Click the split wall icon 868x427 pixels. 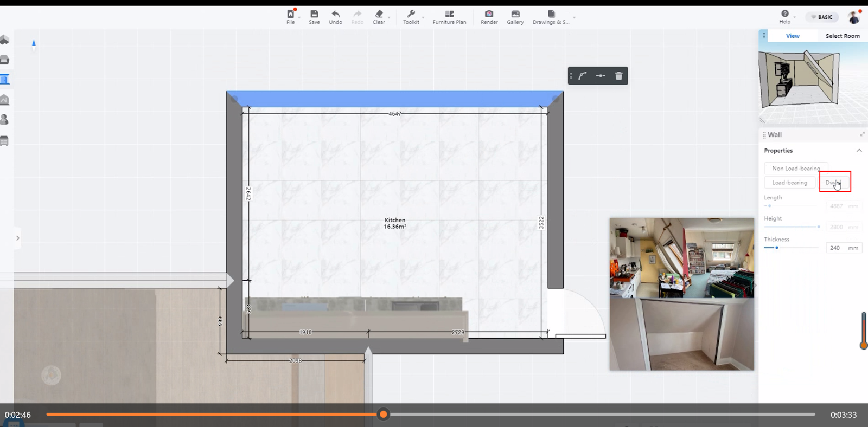point(601,76)
